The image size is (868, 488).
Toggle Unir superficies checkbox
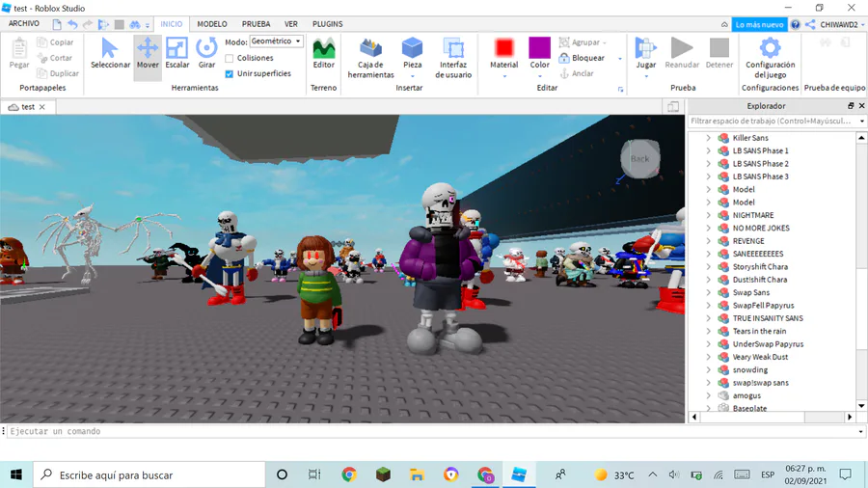point(230,73)
